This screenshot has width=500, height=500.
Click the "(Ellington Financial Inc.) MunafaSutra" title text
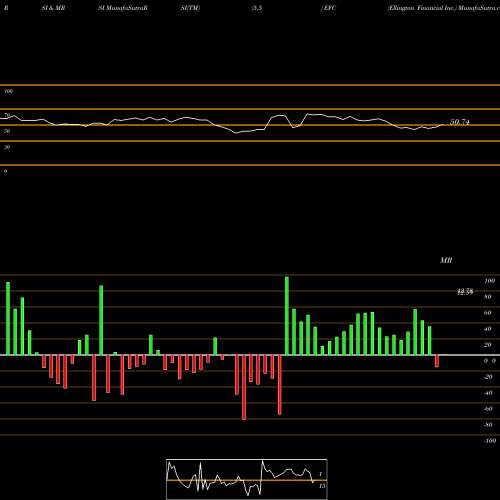(443, 8)
